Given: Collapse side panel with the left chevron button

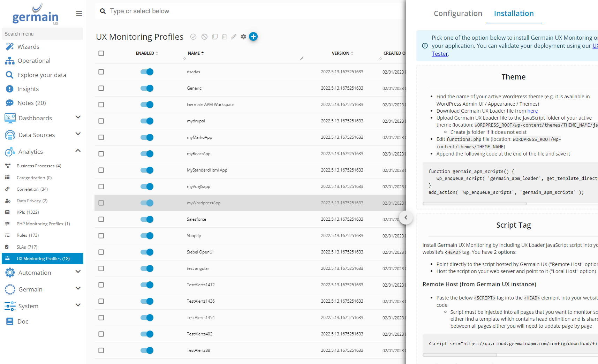Looking at the screenshot, I should [406, 218].
